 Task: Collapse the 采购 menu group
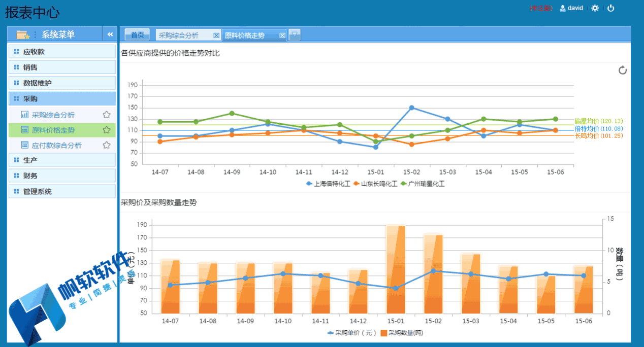click(62, 98)
